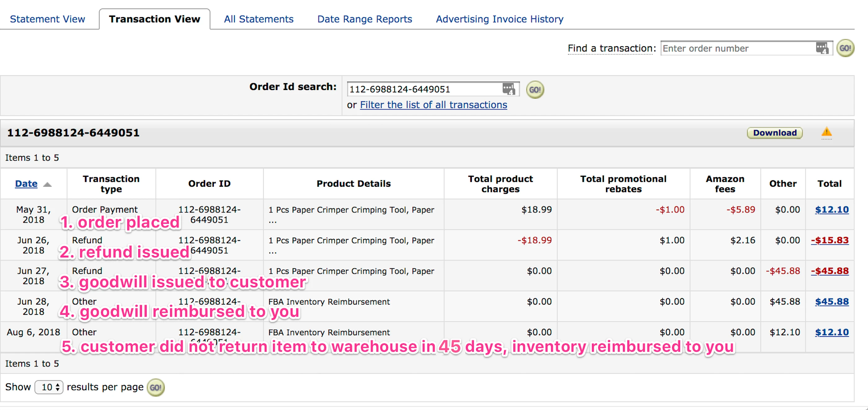Image resolution: width=868 pixels, height=410 pixels.
Task: Open the All Statements tab
Action: click(259, 19)
